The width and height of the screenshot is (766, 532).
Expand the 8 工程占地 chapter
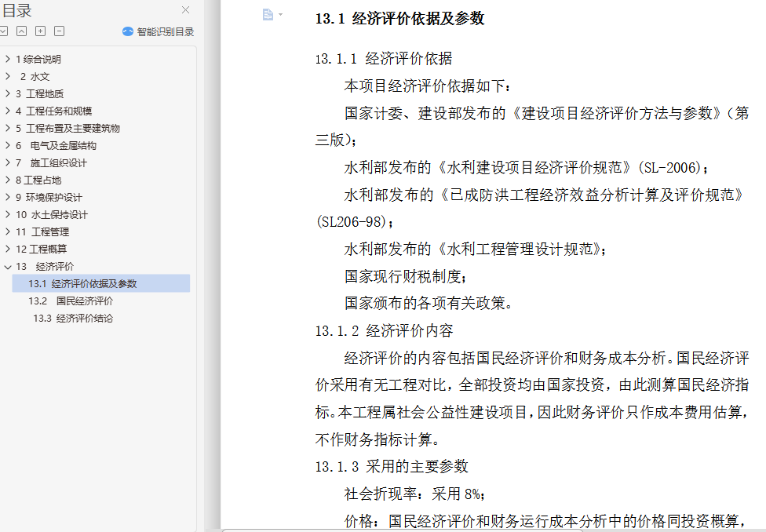click(x=7, y=180)
